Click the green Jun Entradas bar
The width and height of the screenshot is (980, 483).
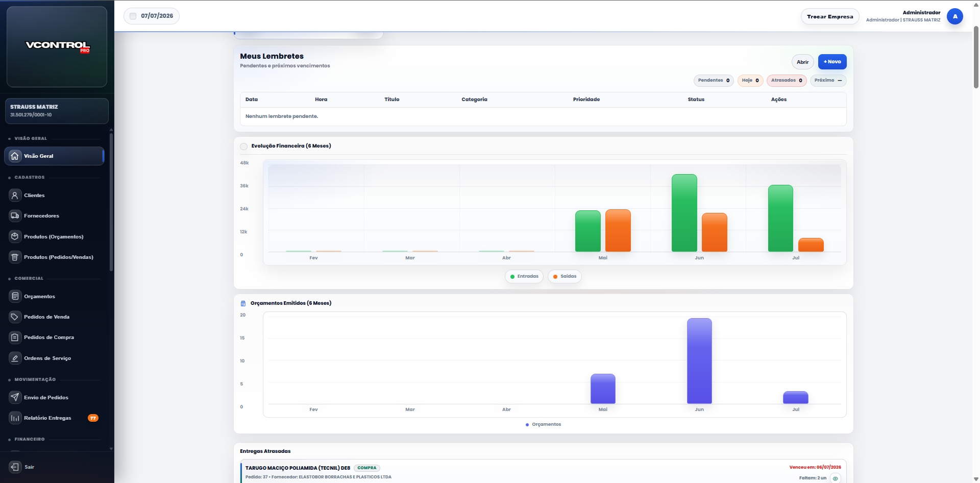[684, 213]
